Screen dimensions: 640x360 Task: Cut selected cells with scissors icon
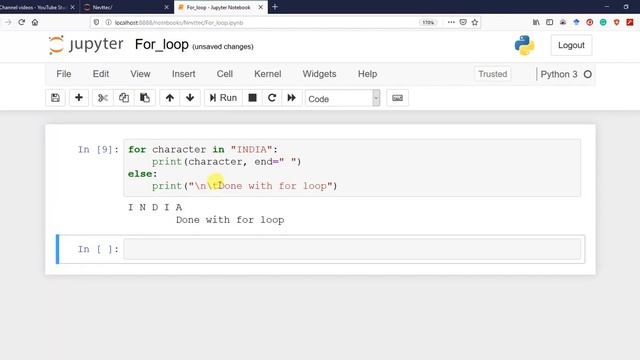coord(103,98)
